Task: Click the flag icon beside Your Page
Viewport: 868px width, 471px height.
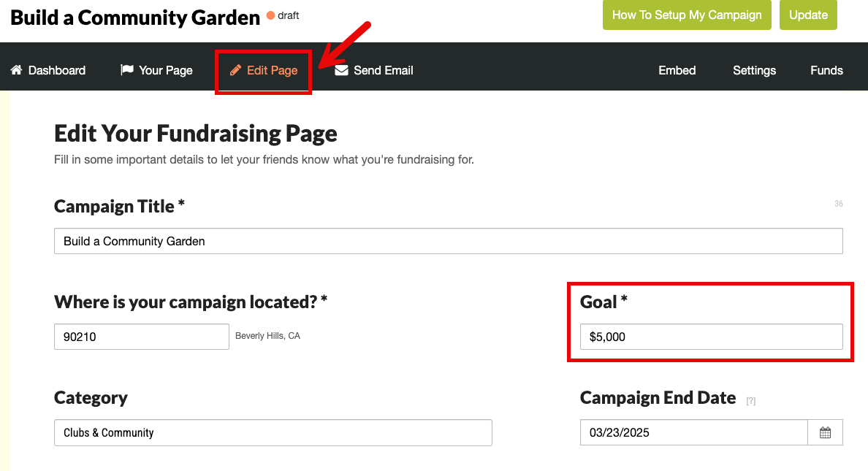Action: click(x=126, y=69)
